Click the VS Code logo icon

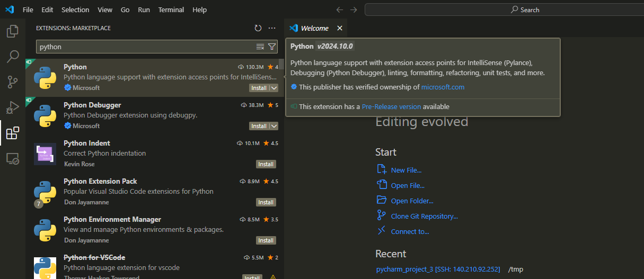click(9, 10)
